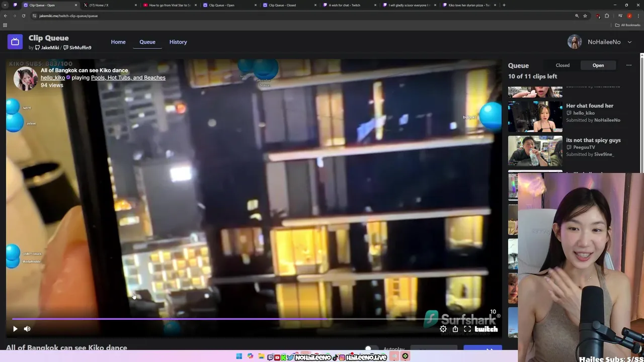Open SirMuffin9 author link
Screen dimensions: 644x362
pos(77,48)
